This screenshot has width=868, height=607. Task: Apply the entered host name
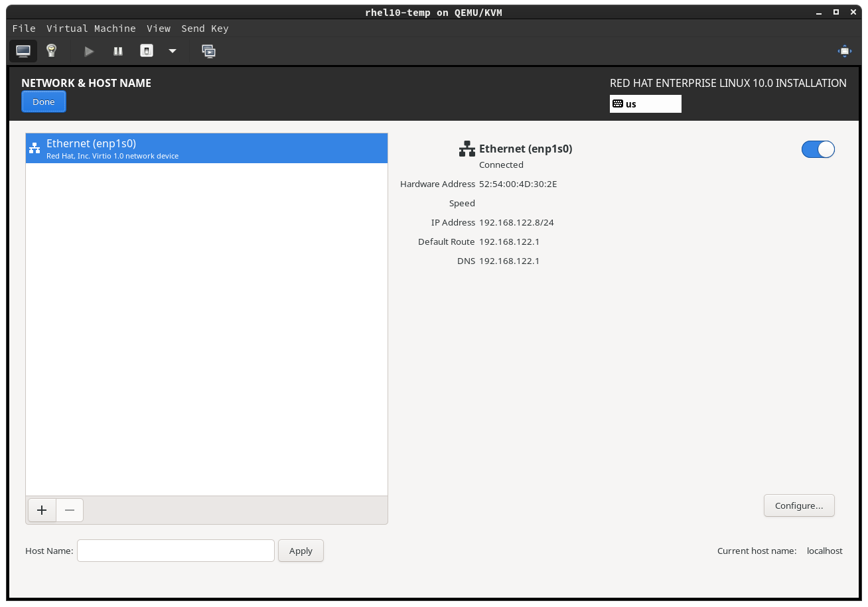301,551
